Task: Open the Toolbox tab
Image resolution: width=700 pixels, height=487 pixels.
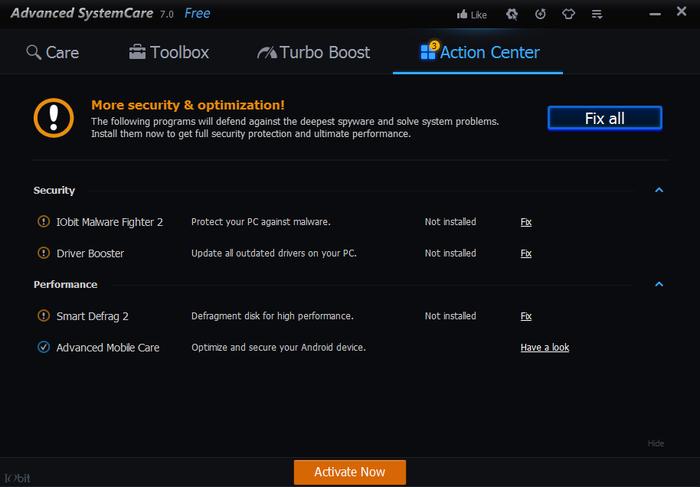Action: pos(169,53)
